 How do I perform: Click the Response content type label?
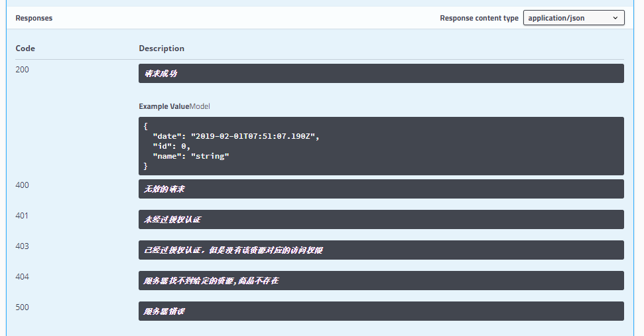(479, 18)
